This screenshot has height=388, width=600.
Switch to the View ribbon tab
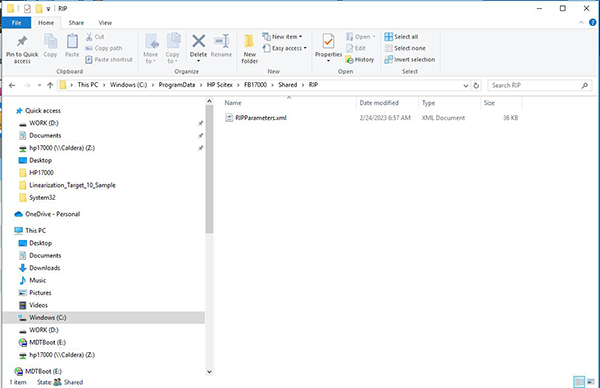pos(105,23)
